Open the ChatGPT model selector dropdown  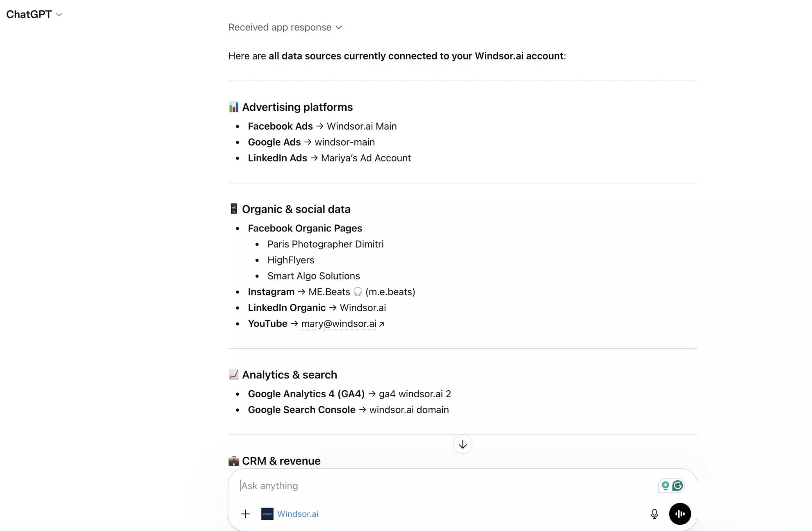pos(34,14)
